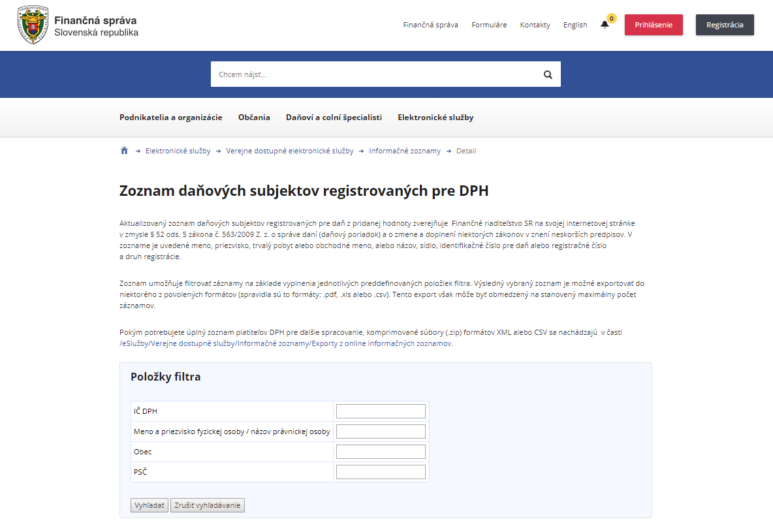This screenshot has height=532, width=773.
Task: Go to home via breadcrumb house icon
Action: [x=124, y=151]
